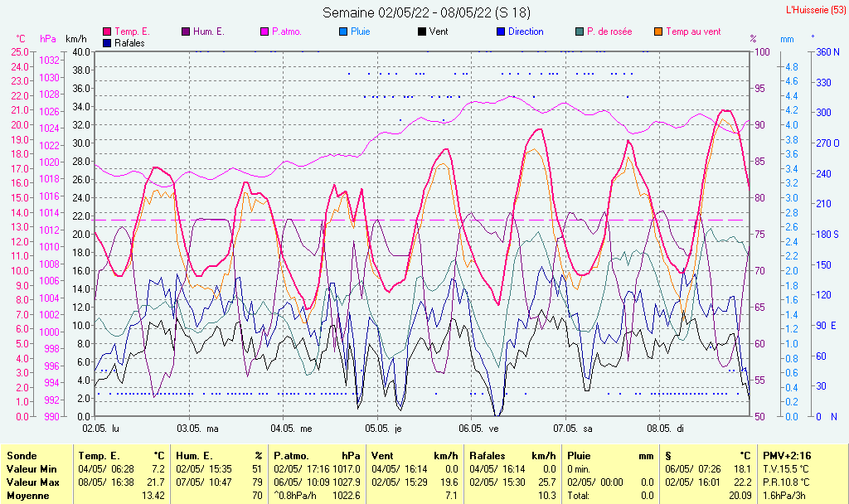Click the light blue Pluie legend swatch
This screenshot has height=504, width=849.
click(x=343, y=32)
